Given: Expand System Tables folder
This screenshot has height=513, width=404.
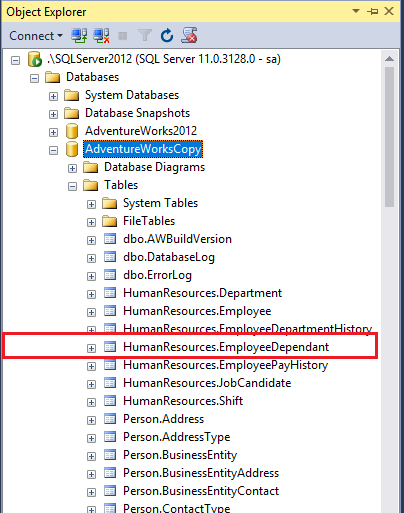Looking at the screenshot, I should pos(91,204).
